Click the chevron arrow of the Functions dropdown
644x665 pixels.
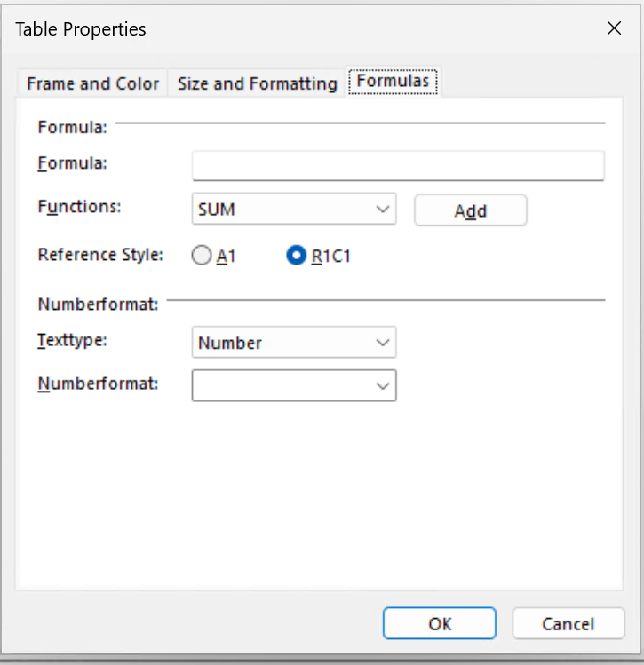click(x=384, y=210)
